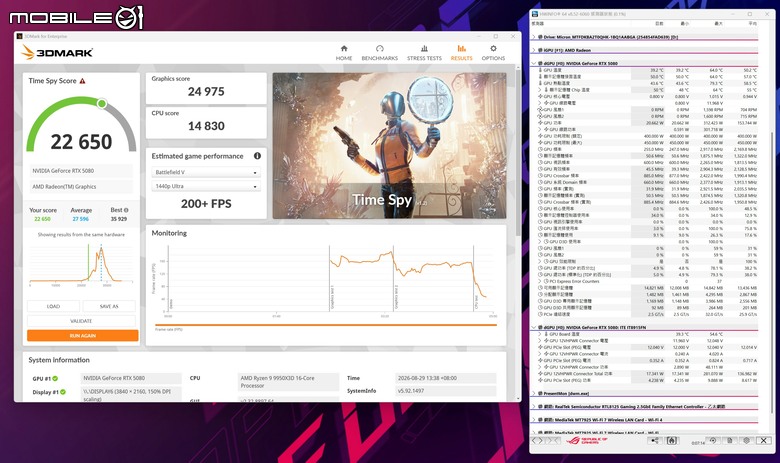The width and height of the screenshot is (780, 463).
Task: Click the 200+ FPS estimate
Action: 206,203
